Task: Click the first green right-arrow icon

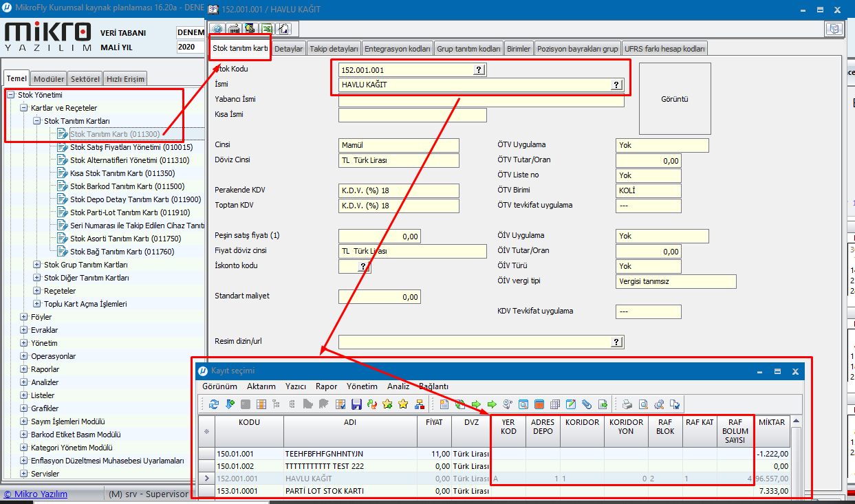Action: 476,404
